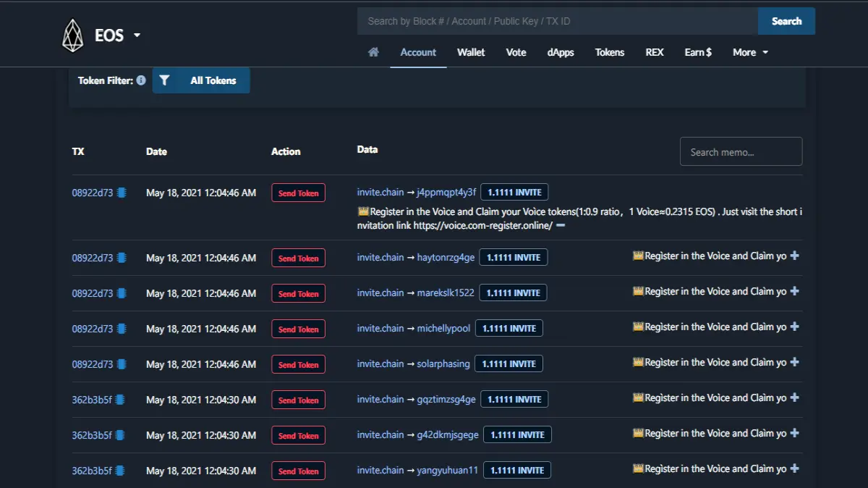Click Send Token in the j4ppmqpt4y3f row
This screenshot has height=488, width=868.
298,193
